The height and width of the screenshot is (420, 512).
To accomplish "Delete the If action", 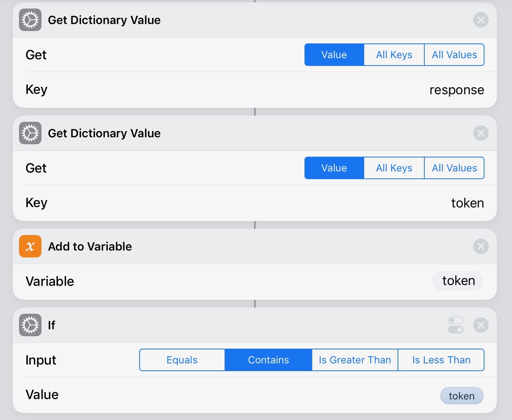I will click(481, 325).
